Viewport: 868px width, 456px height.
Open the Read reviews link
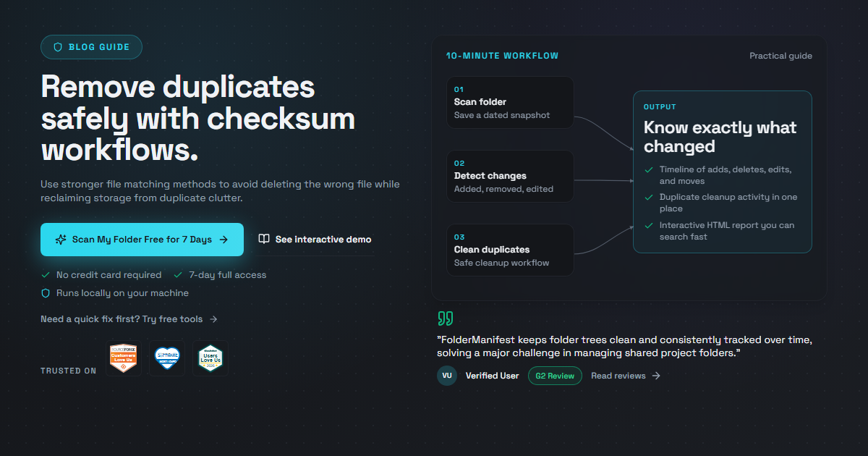tap(626, 376)
